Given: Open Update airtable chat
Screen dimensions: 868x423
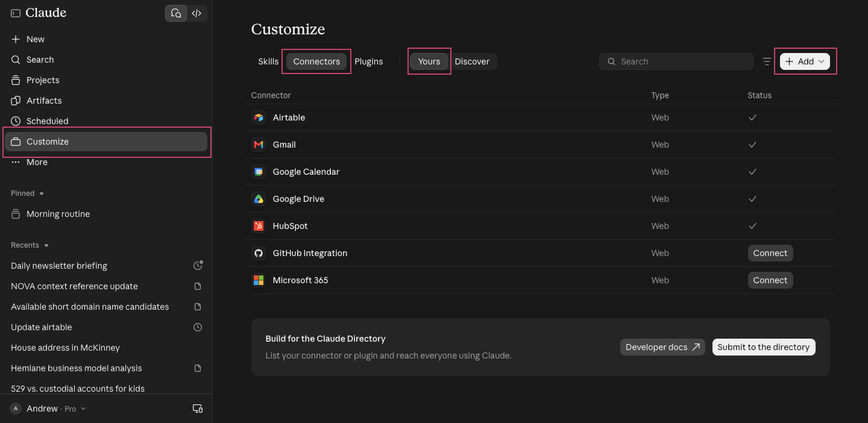Looking at the screenshot, I should click(42, 327).
